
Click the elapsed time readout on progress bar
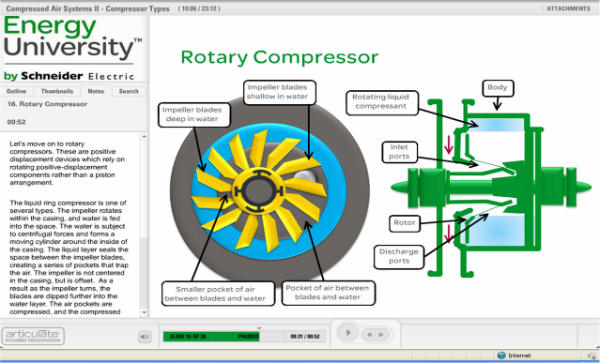tap(305, 337)
